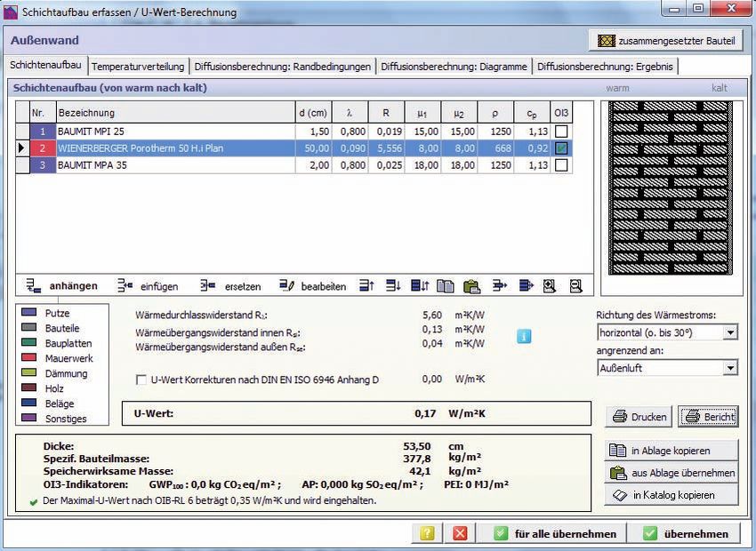Click the current-row arrow marker of layer 2
Viewport: 756px width, 551px height.
22,148
